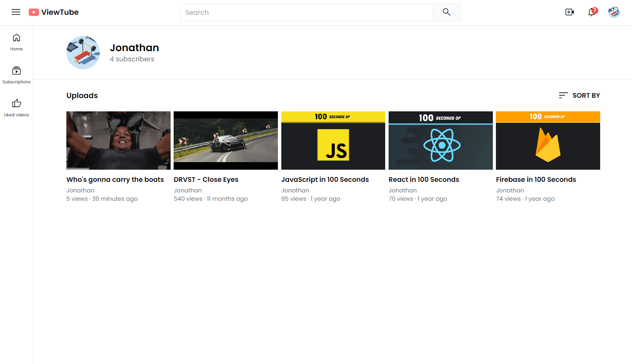Open the JavaScript in 100 Seconds thumbnail
Viewport: 632px width, 364px height.
pos(333,141)
